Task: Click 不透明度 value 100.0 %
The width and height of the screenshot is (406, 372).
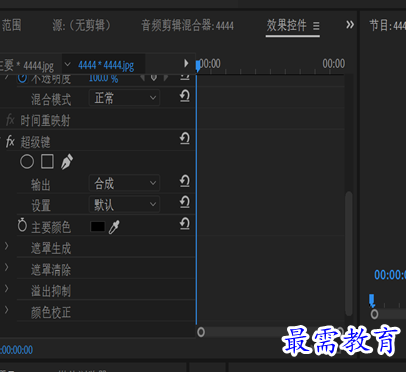Action: click(x=103, y=79)
